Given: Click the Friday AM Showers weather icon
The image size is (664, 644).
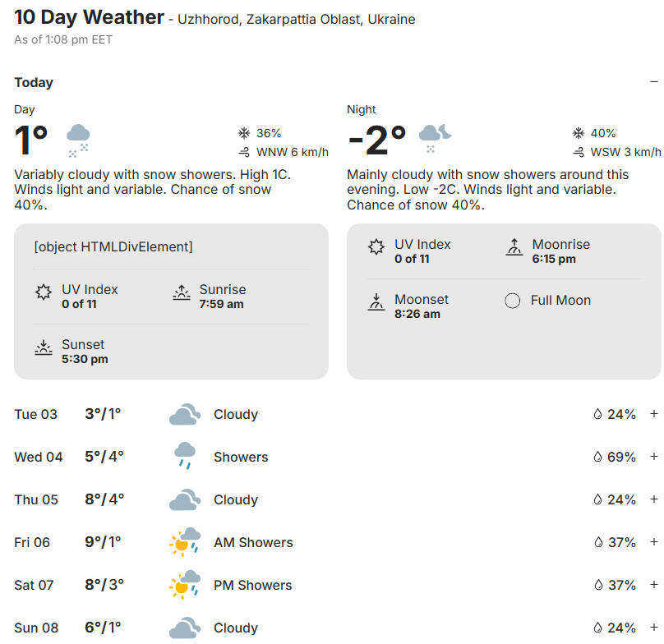Looking at the screenshot, I should 184,541.
